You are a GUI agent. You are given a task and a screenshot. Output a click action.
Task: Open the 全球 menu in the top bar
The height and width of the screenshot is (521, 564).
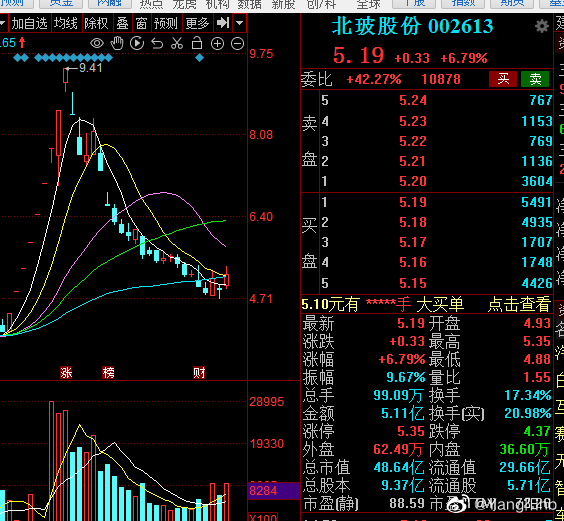368,4
